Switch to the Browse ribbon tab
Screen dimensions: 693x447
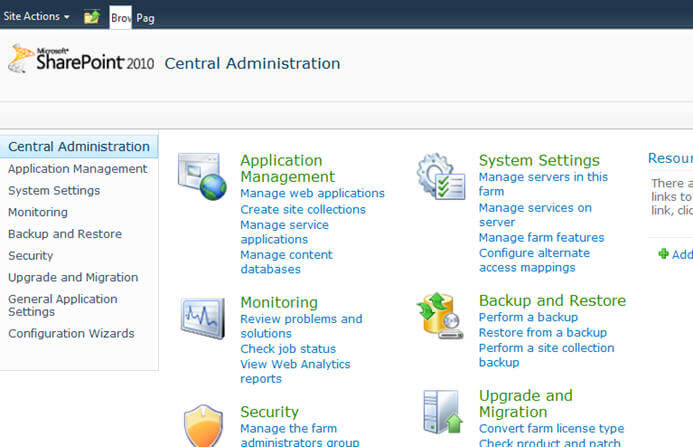121,18
